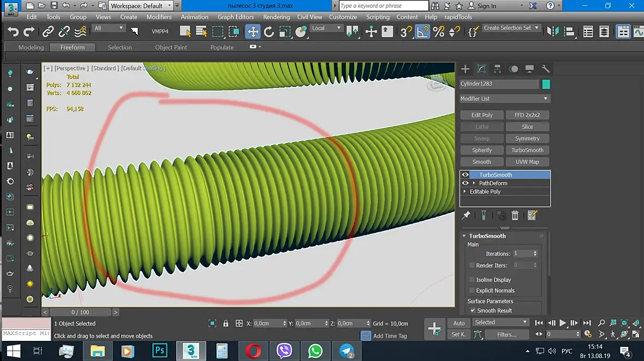The height and width of the screenshot is (361, 644).
Task: Click the object color swatch
Action: [x=546, y=84]
